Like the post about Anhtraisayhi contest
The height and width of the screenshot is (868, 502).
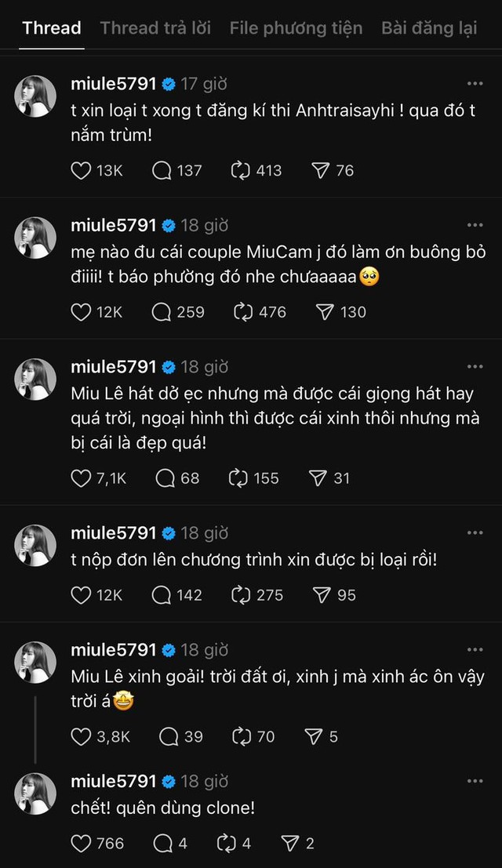(x=82, y=170)
